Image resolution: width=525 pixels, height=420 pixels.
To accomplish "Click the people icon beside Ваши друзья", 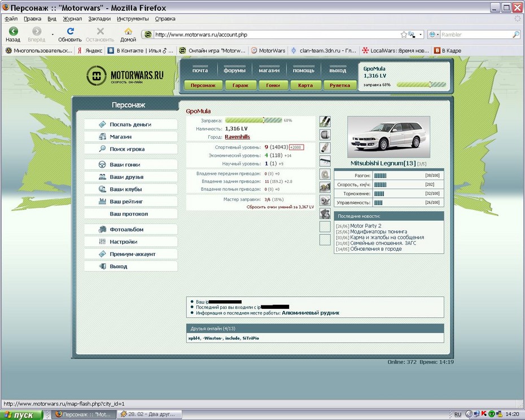I will pyautogui.click(x=102, y=177).
